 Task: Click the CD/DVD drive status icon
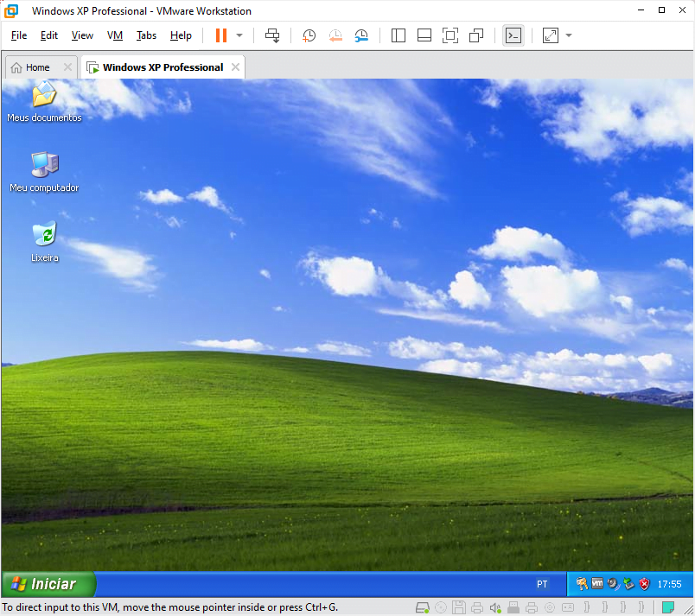click(441, 607)
